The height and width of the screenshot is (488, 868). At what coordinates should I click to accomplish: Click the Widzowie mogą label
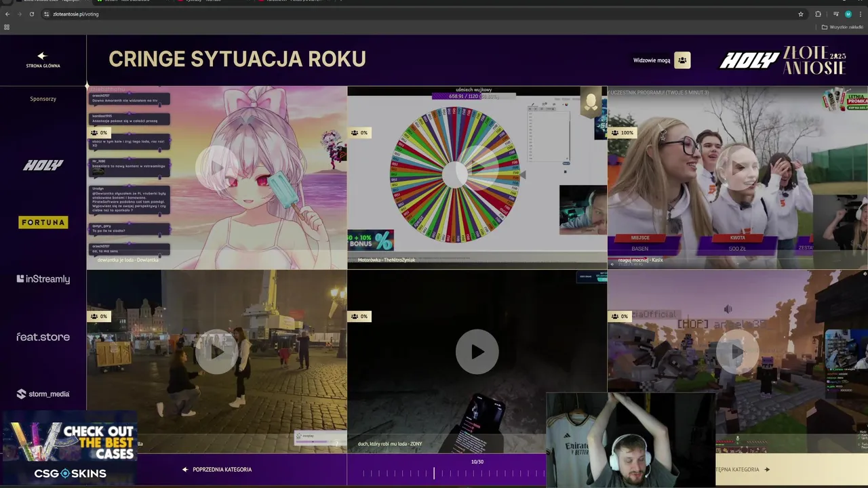point(652,60)
